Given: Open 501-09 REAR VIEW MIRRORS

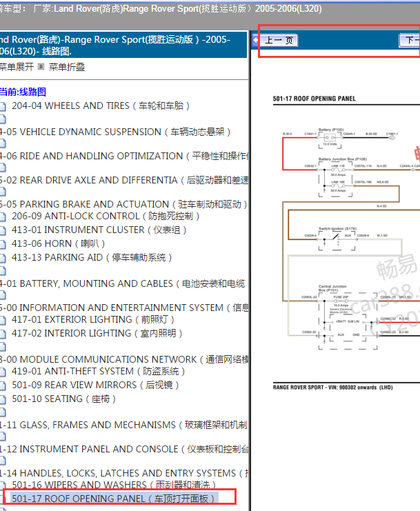Looking at the screenshot, I should click(95, 385).
